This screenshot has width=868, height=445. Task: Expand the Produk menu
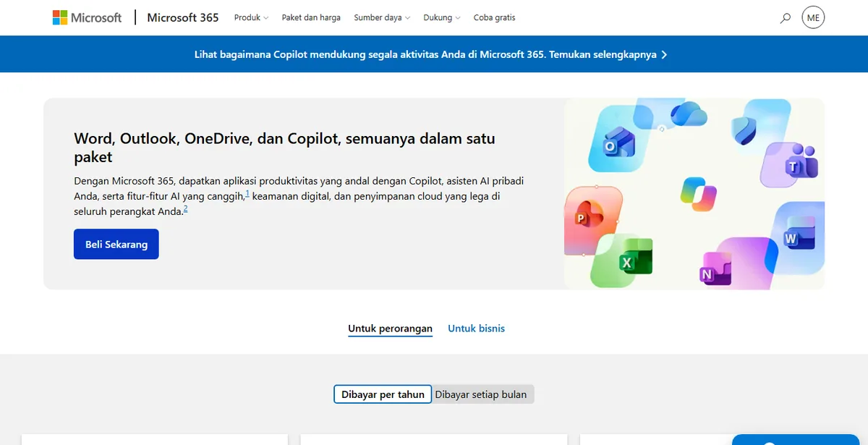251,17
